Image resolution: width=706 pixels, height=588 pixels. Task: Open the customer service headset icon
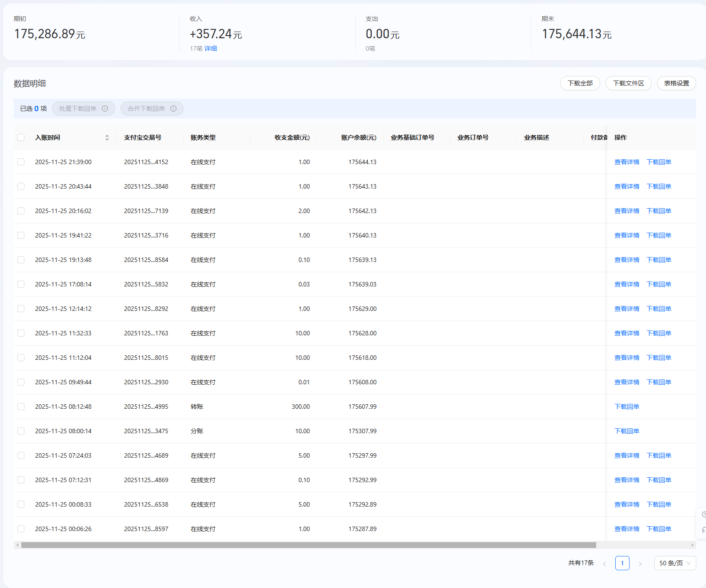coord(703,530)
